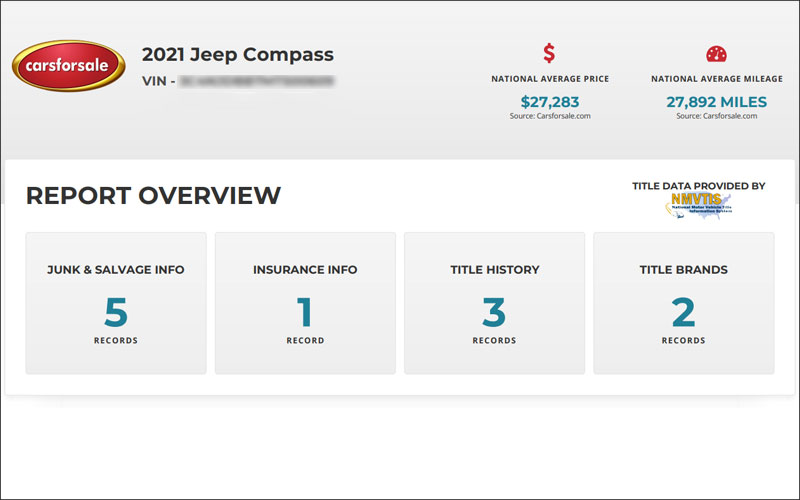Click the Report Overview heading
This screenshot has width=800, height=500.
154,195
